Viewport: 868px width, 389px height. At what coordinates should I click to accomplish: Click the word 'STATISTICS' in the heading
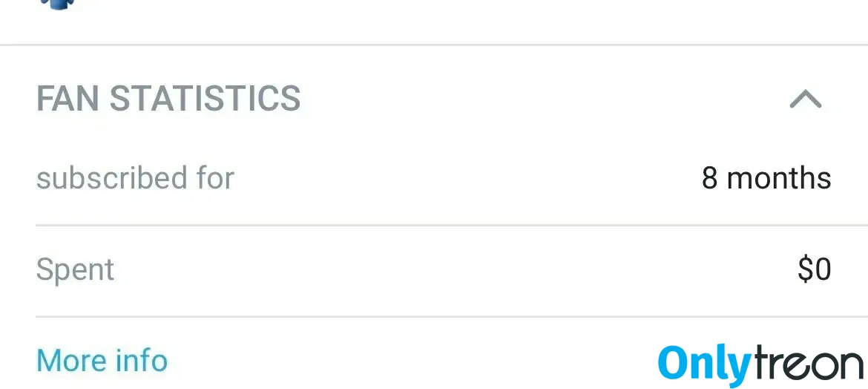coord(205,99)
